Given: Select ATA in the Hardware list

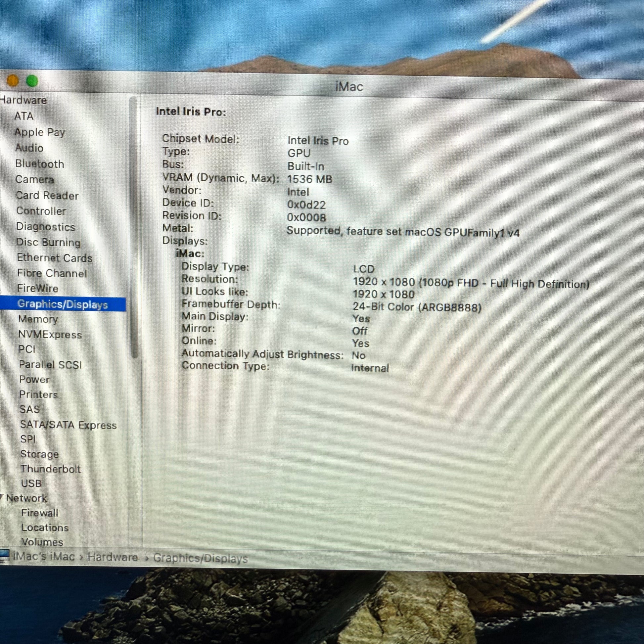Looking at the screenshot, I should (24, 116).
